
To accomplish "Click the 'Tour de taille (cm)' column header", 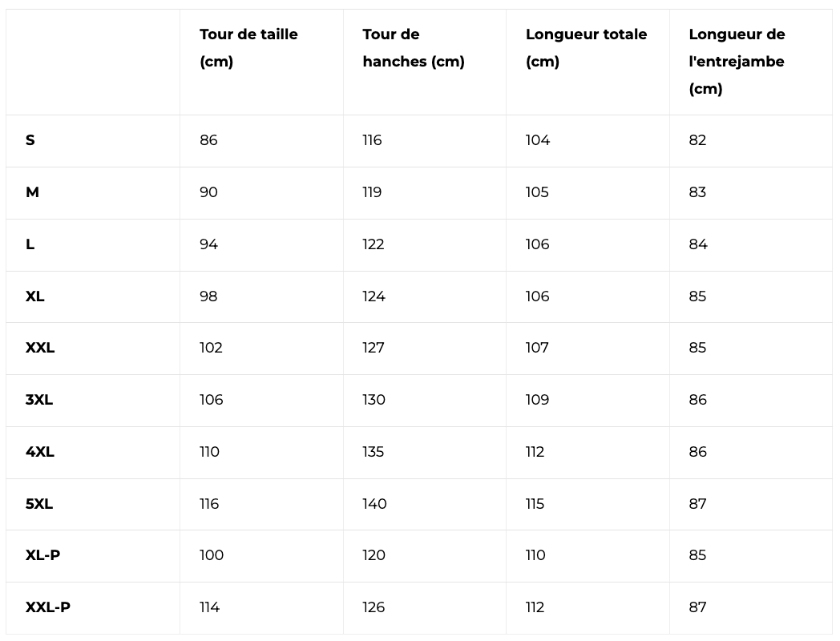I will [x=248, y=48].
